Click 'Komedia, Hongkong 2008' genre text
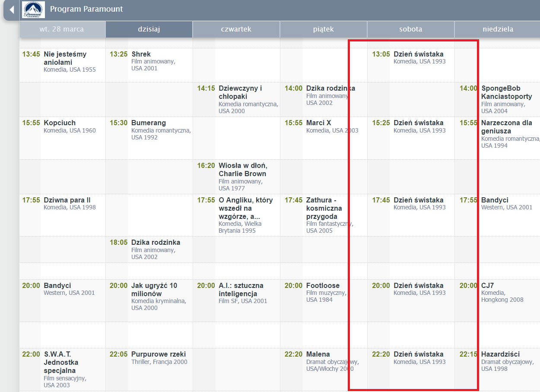 (x=502, y=296)
